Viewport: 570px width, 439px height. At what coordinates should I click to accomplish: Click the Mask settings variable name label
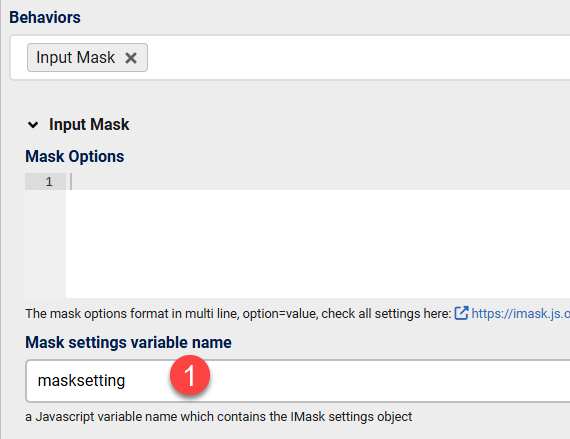[x=128, y=342]
